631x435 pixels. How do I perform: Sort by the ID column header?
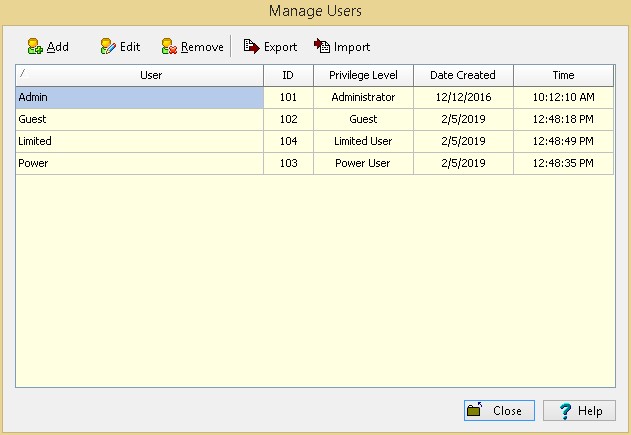[288, 75]
